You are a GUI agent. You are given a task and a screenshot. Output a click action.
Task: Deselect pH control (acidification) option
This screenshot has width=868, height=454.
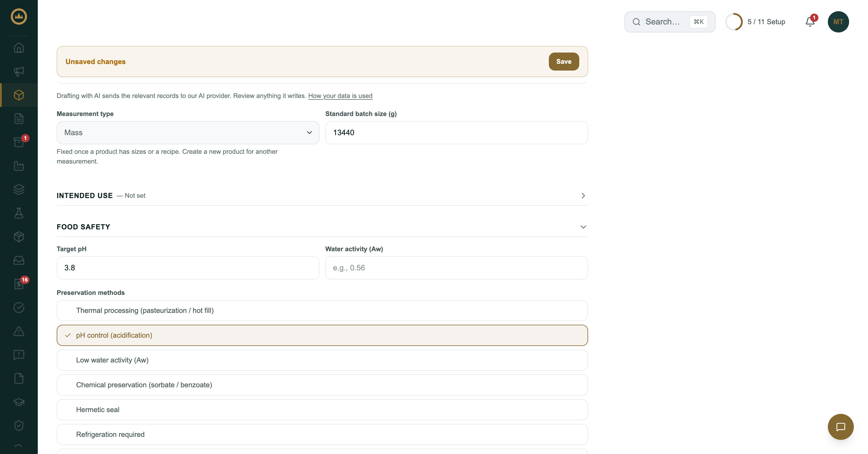[322, 335]
